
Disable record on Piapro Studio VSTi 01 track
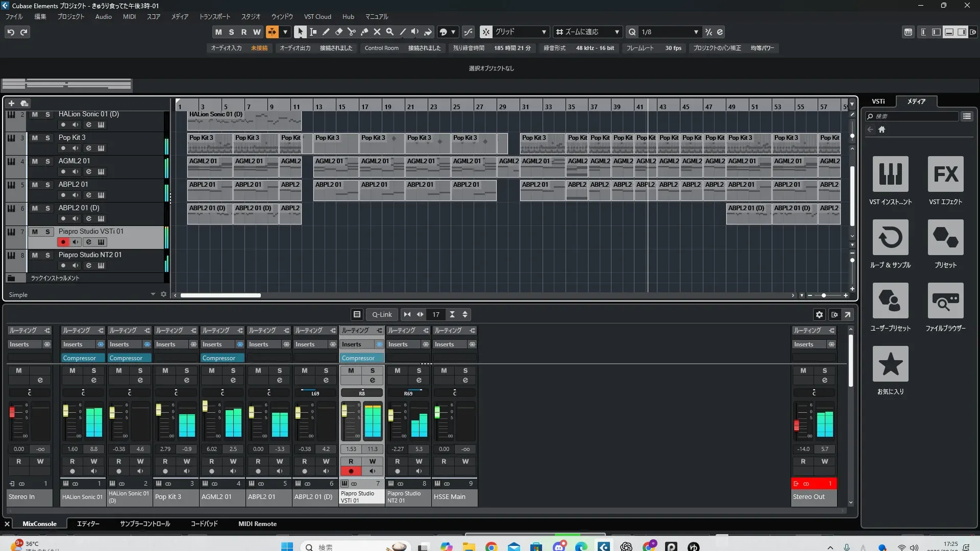click(63, 242)
